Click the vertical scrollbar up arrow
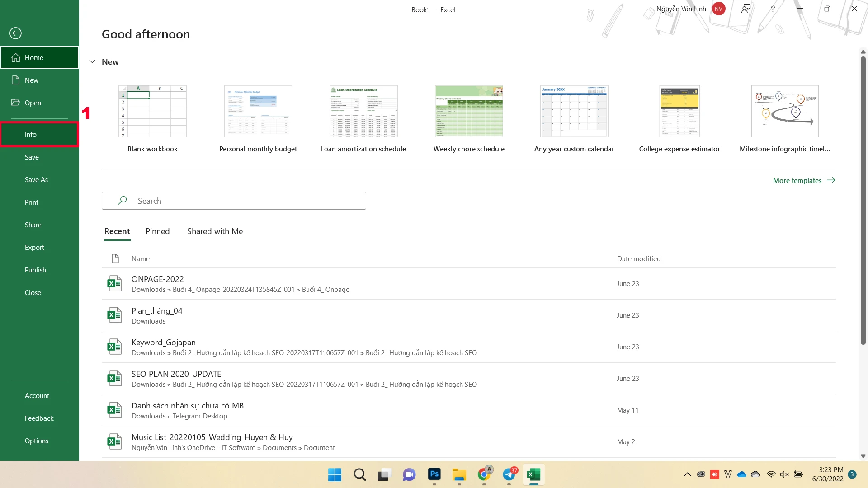Screen dimensions: 868x488 tap(863, 52)
